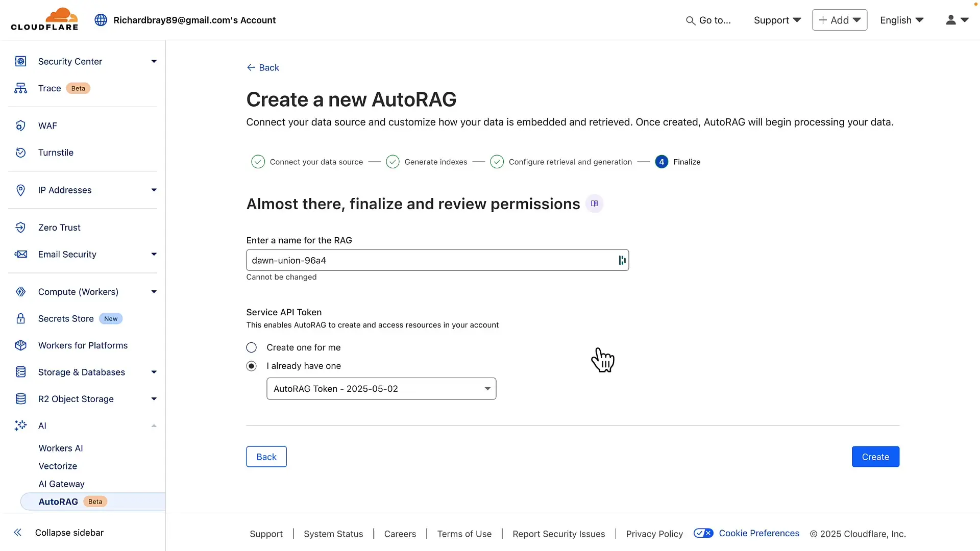
Task: Click the Cookie Preferences link
Action: (x=759, y=533)
